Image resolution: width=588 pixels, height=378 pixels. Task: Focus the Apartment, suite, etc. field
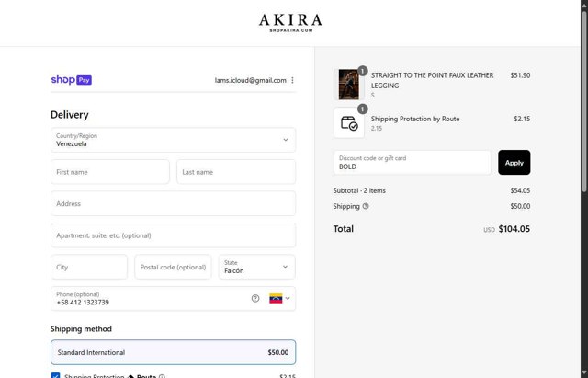click(174, 235)
